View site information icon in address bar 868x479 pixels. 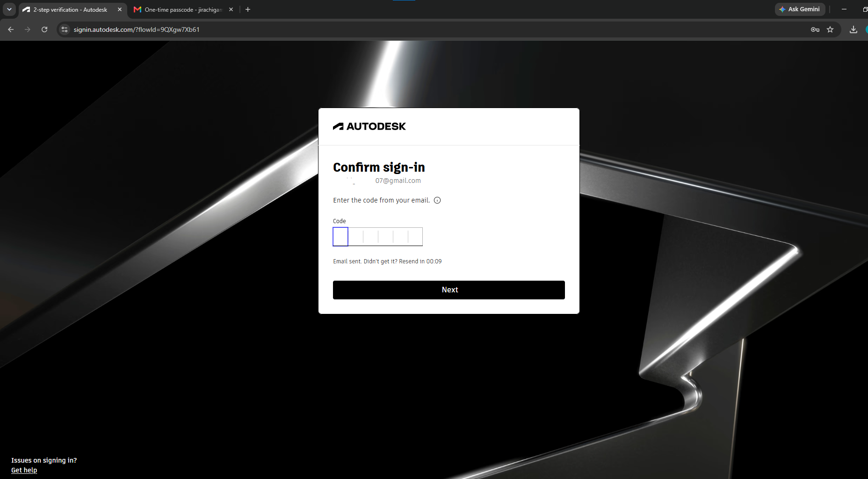[65, 29]
